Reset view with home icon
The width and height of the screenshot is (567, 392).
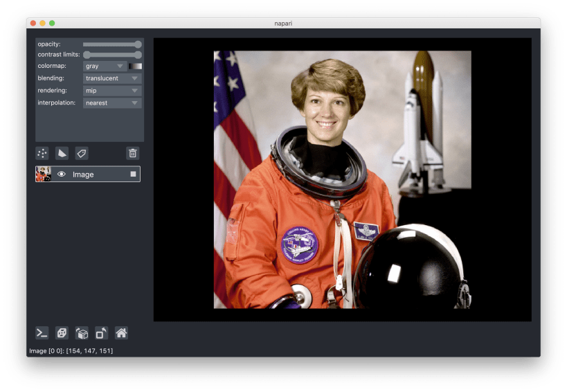[x=122, y=332]
